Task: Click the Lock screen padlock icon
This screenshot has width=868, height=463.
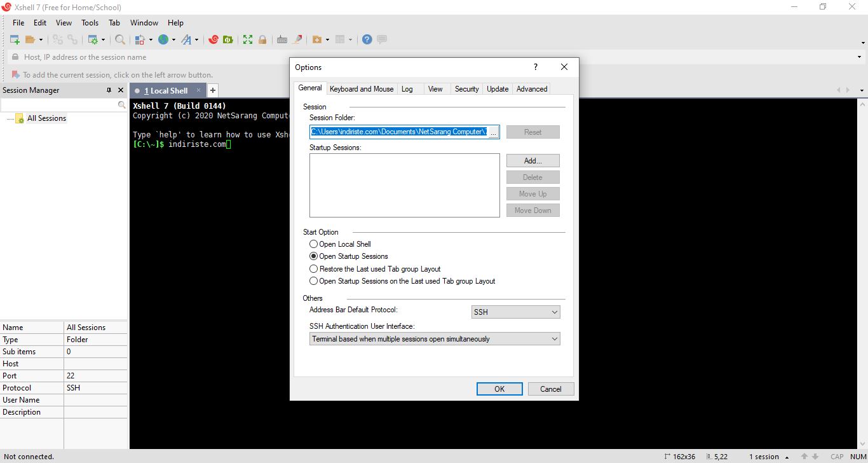Action: click(x=262, y=39)
